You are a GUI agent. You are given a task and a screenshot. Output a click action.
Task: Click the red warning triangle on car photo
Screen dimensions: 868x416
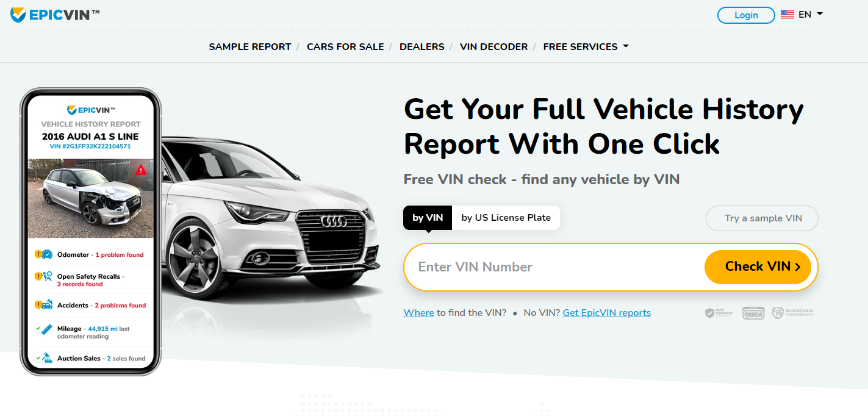click(x=141, y=170)
